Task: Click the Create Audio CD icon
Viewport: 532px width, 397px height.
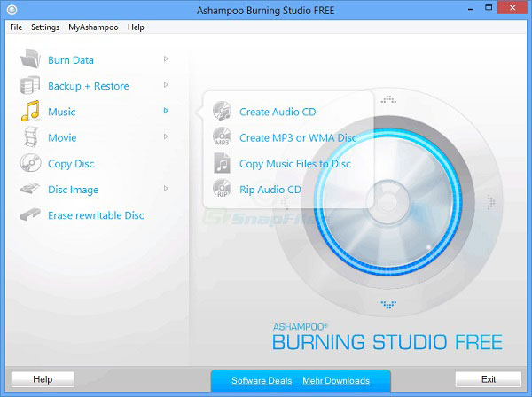Action: click(223, 112)
